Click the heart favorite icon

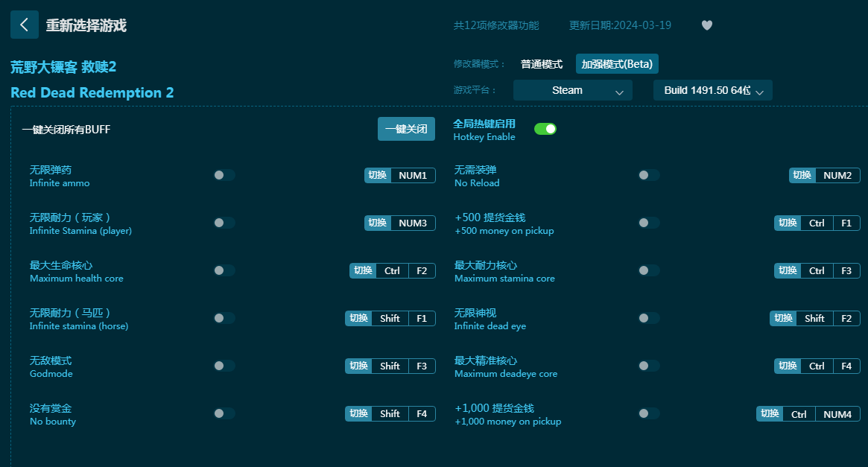707,25
